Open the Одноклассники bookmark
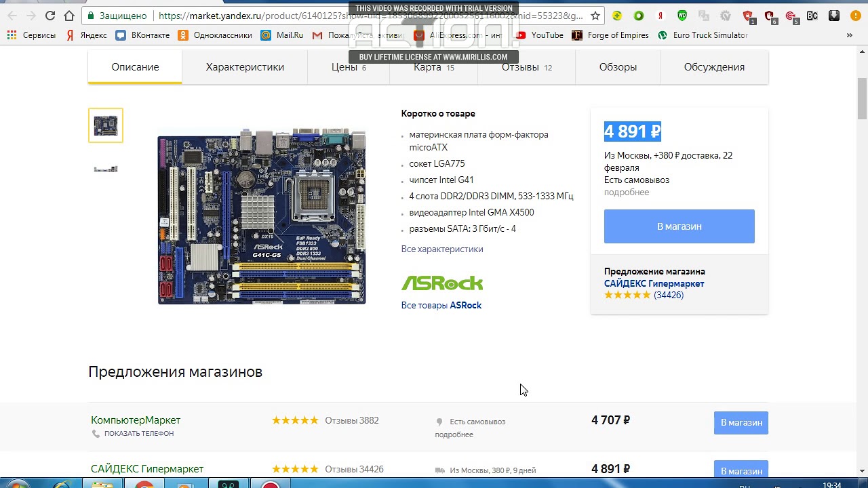 [x=215, y=35]
